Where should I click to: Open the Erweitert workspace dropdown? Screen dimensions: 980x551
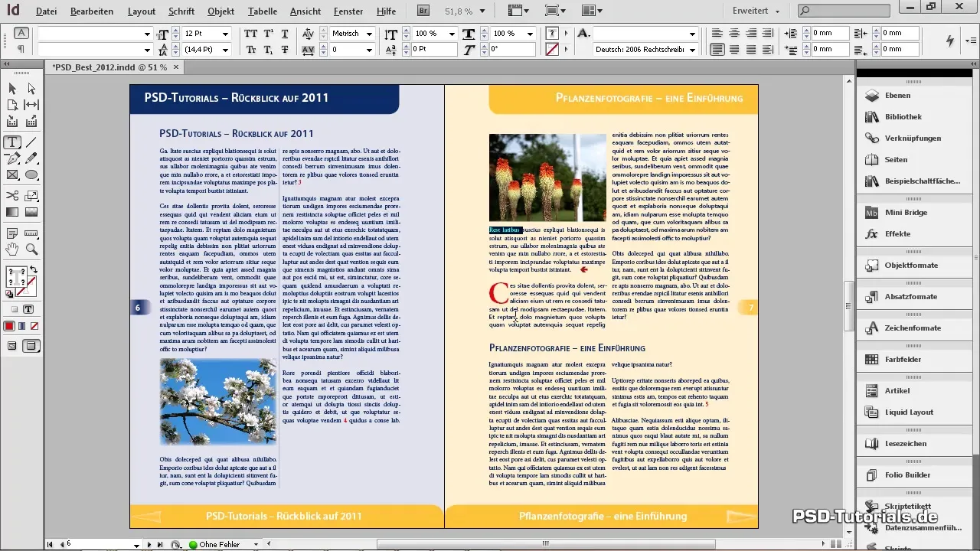(756, 11)
